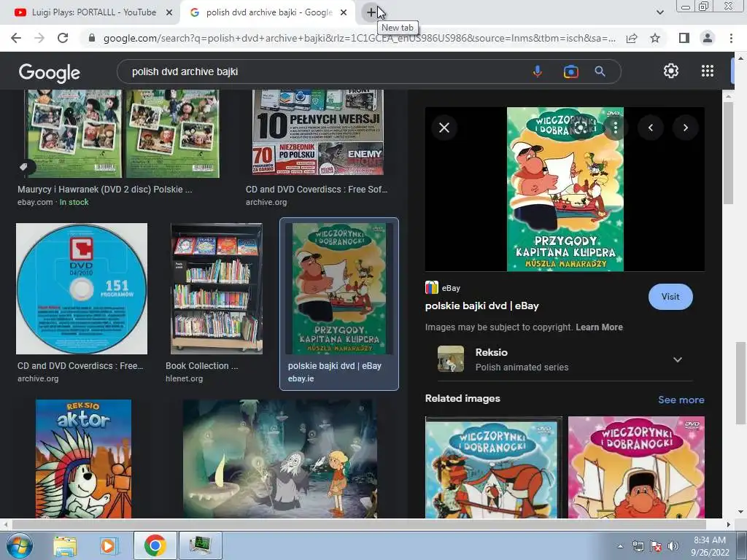Go forward in browser history
This screenshot has height=560, width=747.
[x=39, y=38]
